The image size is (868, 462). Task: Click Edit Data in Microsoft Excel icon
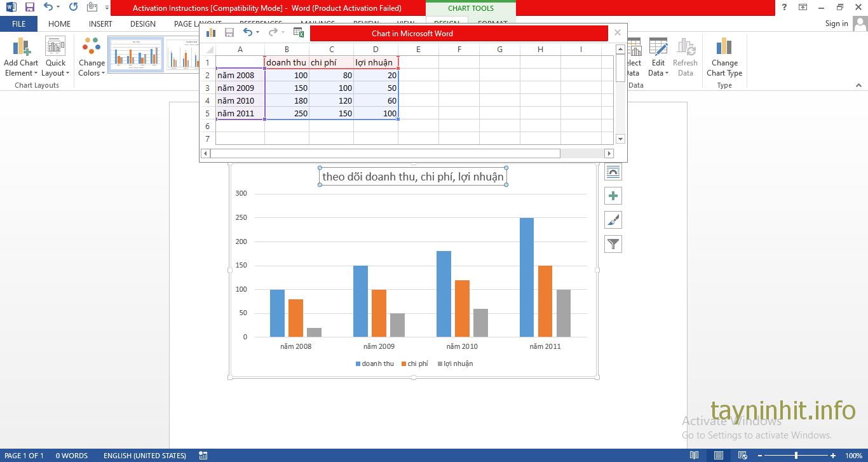point(299,32)
